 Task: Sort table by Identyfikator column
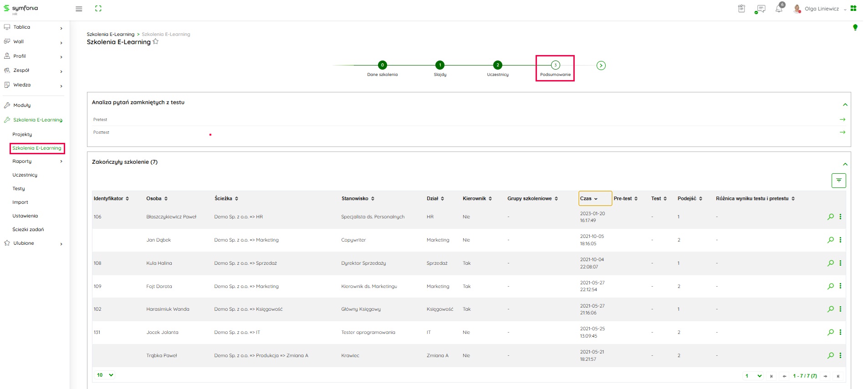coord(111,198)
